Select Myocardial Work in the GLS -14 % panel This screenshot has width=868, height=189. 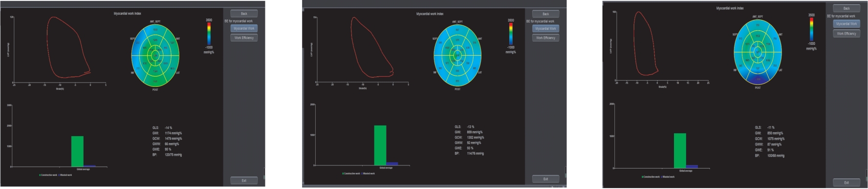click(x=244, y=28)
